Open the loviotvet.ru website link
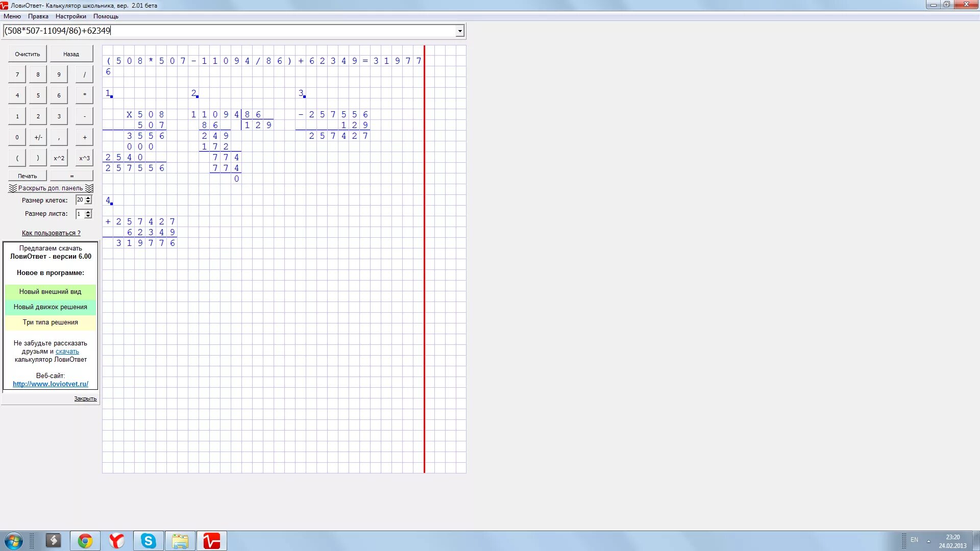This screenshot has width=980, height=551. [x=51, y=384]
